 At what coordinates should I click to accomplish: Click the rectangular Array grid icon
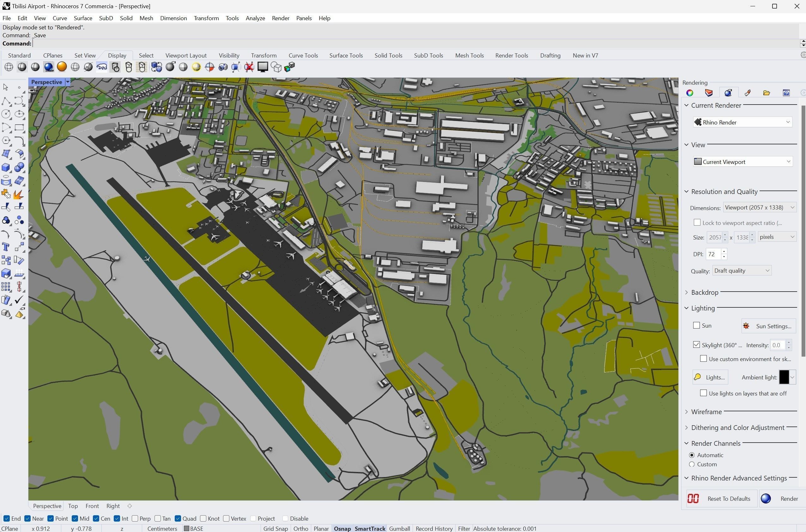[6, 287]
